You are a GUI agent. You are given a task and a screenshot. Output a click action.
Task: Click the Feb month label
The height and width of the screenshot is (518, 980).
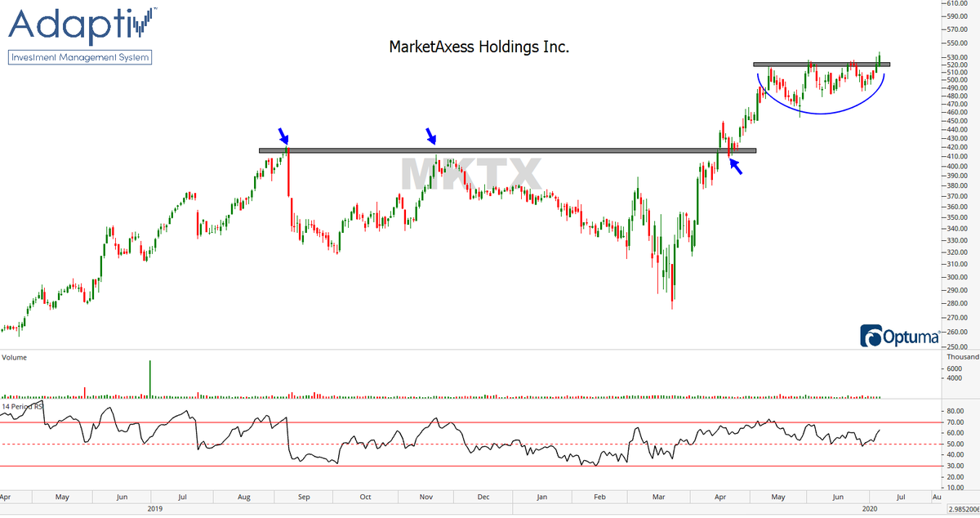(599, 496)
